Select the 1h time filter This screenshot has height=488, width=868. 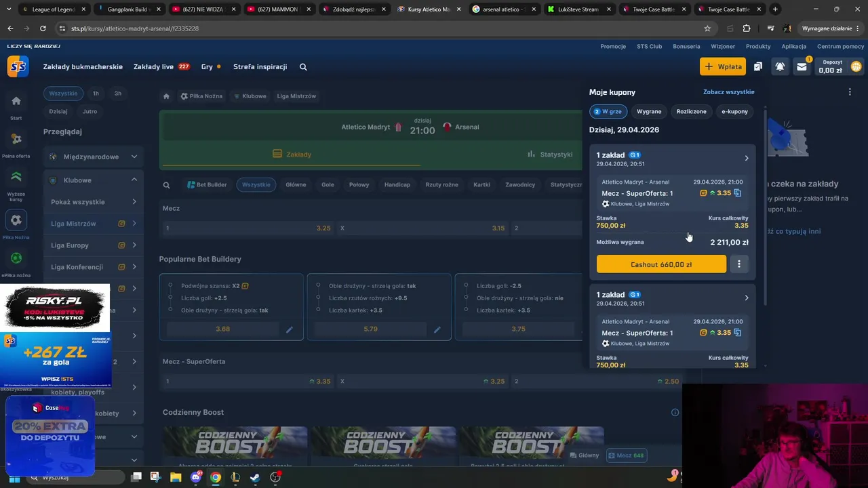pyautogui.click(x=96, y=94)
